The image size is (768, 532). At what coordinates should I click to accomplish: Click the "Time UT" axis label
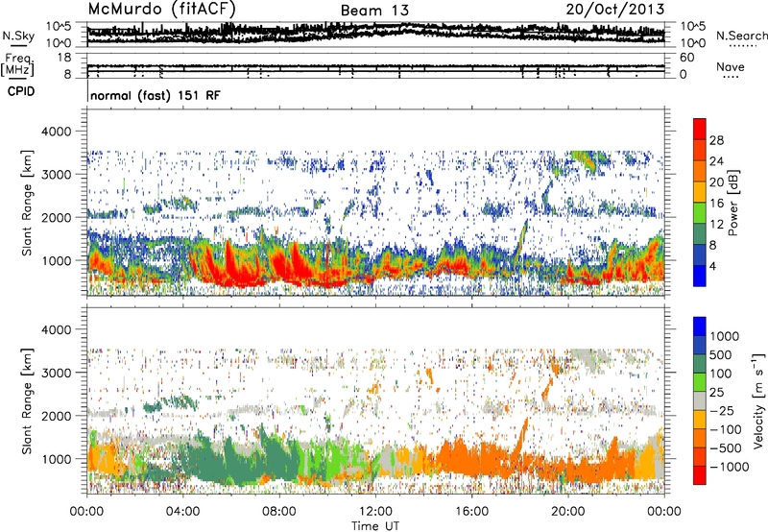375,526
